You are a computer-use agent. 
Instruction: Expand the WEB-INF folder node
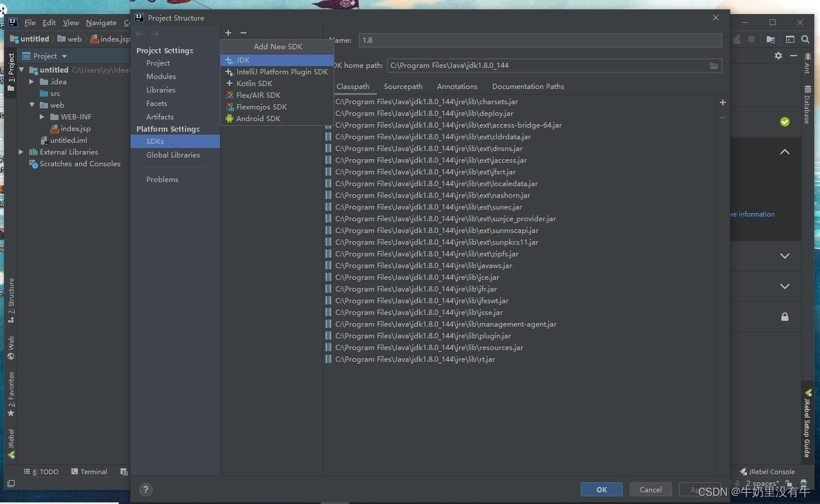pyautogui.click(x=42, y=117)
